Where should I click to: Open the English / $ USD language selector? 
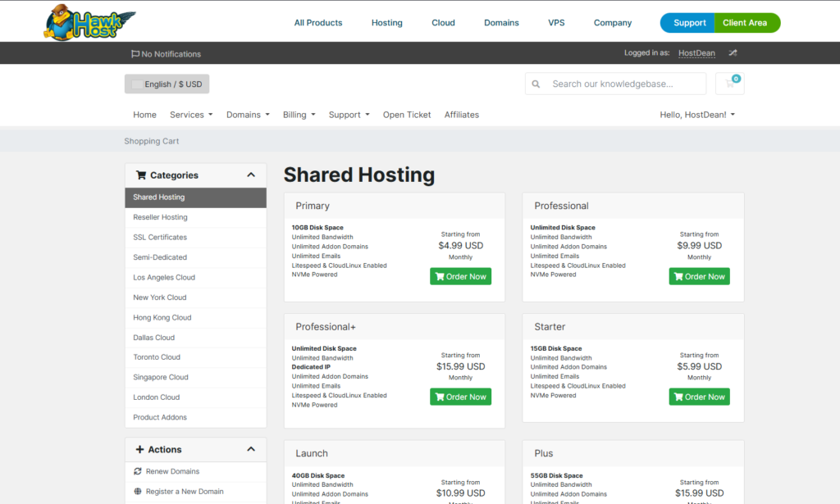167,84
